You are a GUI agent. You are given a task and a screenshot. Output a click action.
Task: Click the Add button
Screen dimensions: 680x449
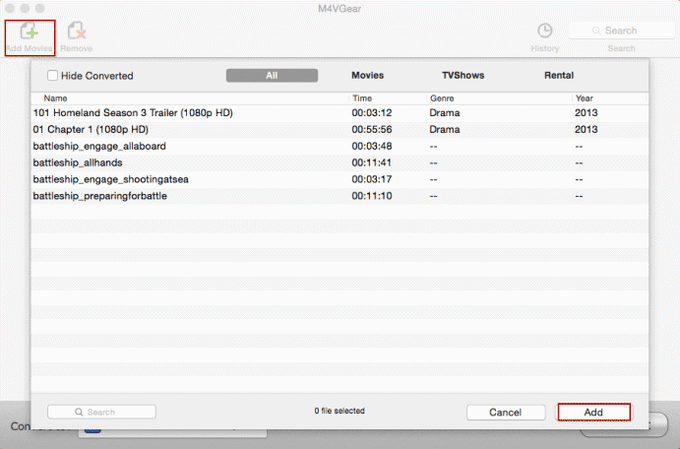click(594, 412)
